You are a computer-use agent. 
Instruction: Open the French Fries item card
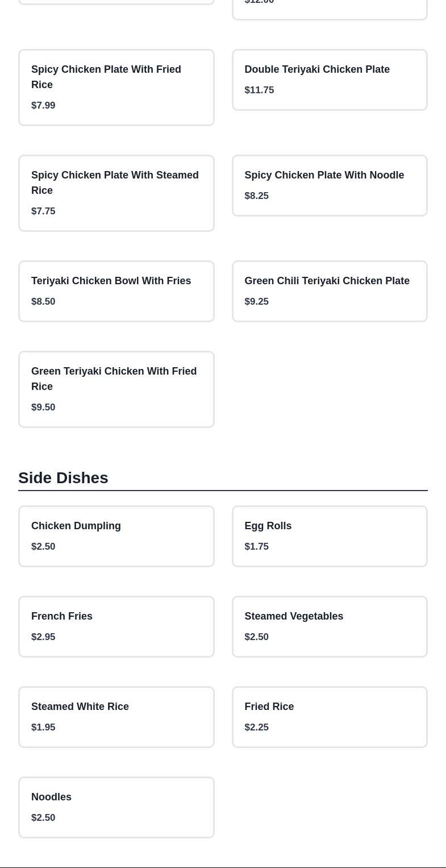tap(116, 626)
